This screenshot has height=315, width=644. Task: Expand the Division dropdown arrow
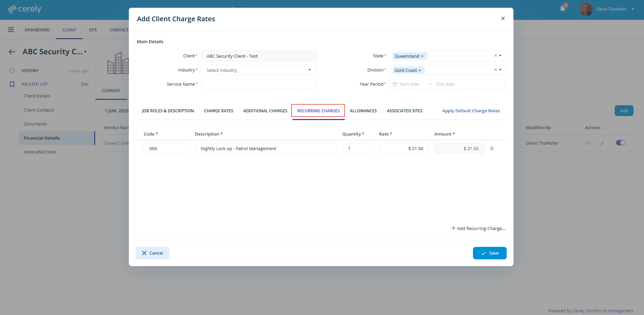coord(500,70)
